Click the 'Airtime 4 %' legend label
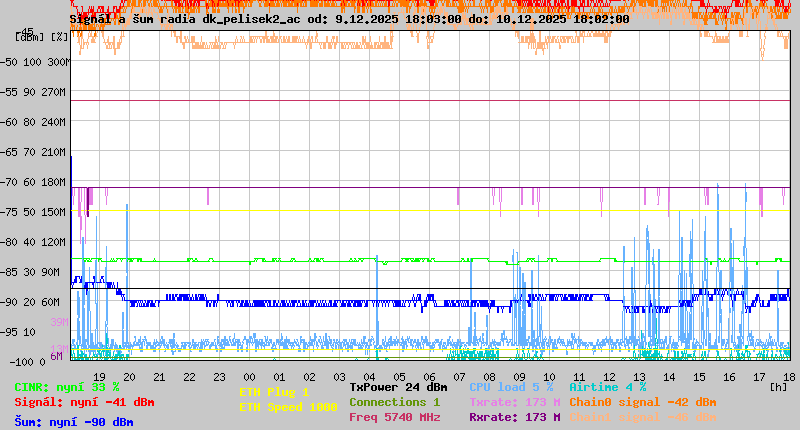The image size is (800, 430). coord(608,387)
